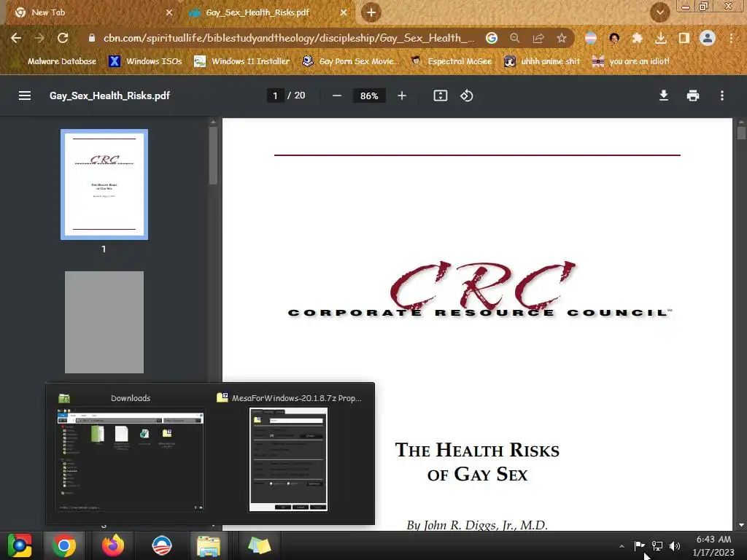Image resolution: width=747 pixels, height=560 pixels.
Task: Click the Google icon in address bar
Action: [x=491, y=38]
